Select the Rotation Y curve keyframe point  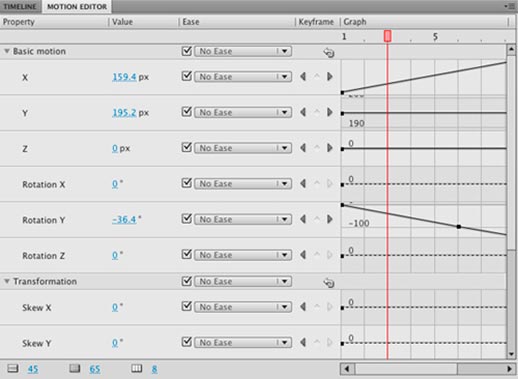[459, 227]
